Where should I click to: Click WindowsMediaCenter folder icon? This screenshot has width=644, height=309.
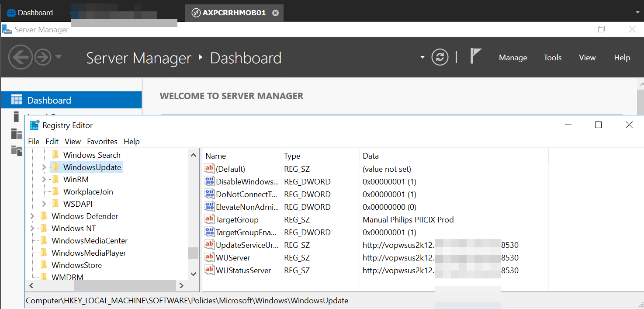click(x=43, y=240)
